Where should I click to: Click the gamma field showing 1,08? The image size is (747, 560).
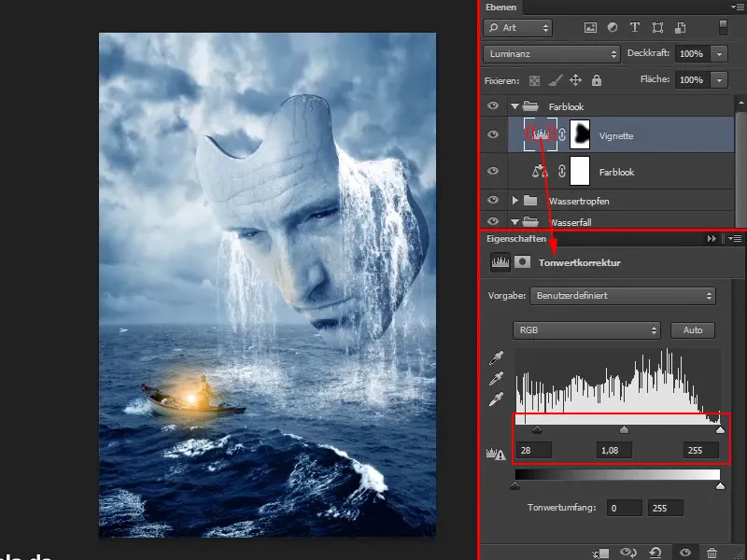click(614, 450)
